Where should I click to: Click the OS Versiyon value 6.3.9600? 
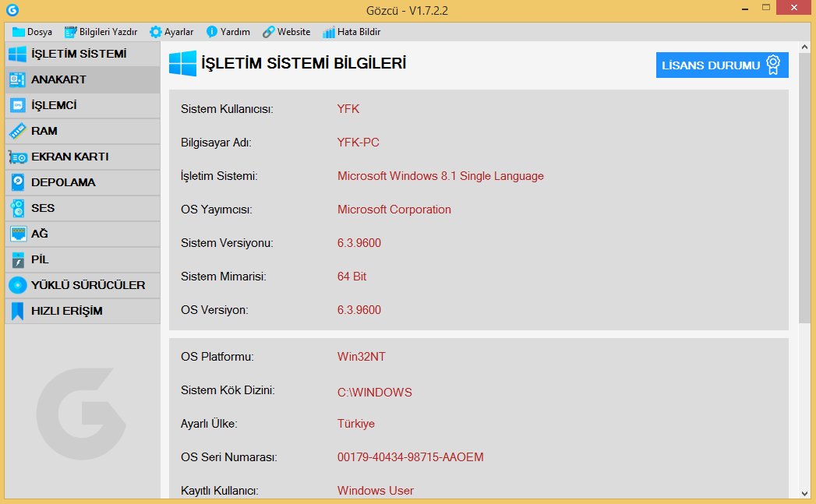(x=359, y=310)
